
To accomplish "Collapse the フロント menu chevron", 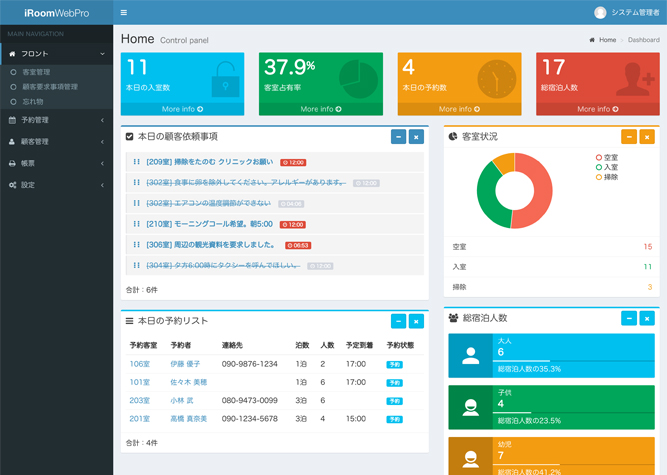I will pos(102,54).
